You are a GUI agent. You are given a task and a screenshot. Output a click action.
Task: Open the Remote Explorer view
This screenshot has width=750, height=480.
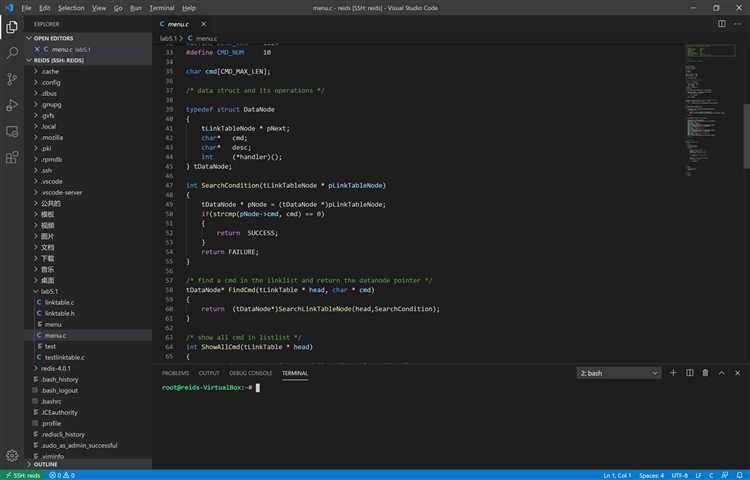point(12,131)
